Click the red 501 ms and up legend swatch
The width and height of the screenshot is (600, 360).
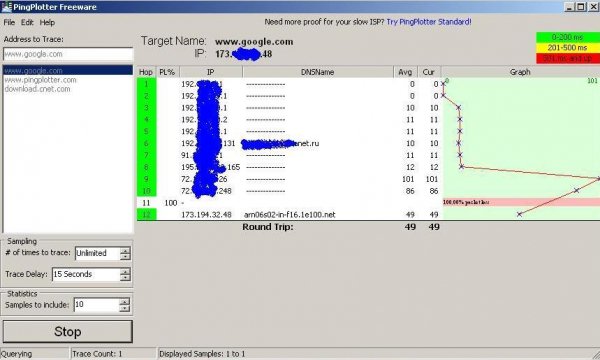pyautogui.click(x=568, y=58)
